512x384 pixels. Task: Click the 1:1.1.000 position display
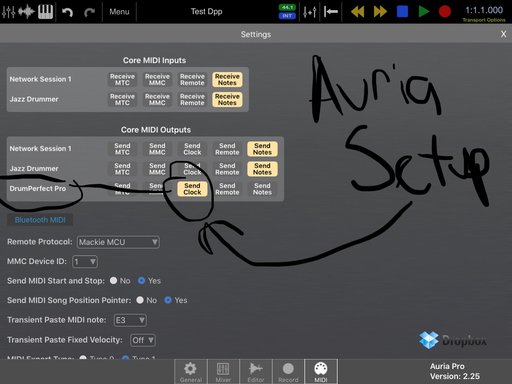tap(484, 10)
